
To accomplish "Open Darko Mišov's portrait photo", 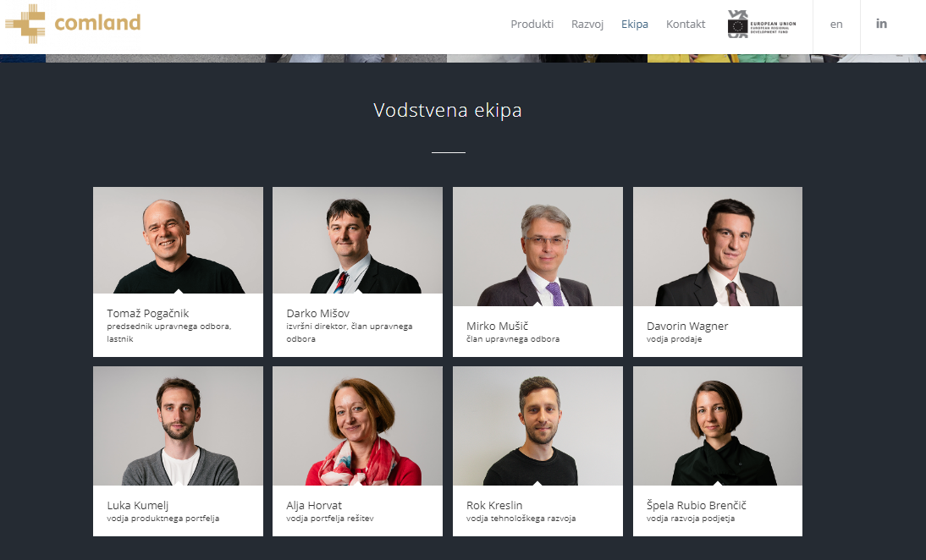I will point(357,240).
